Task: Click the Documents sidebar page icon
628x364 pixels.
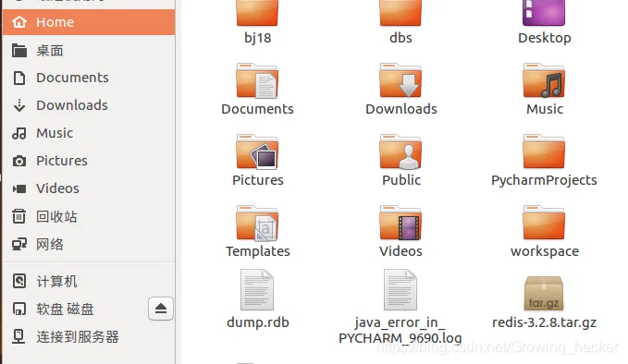Action: [x=19, y=78]
